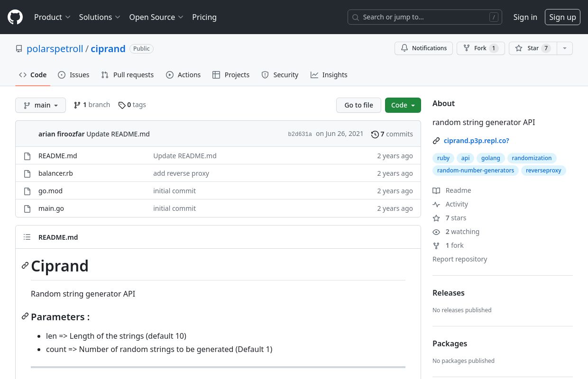Click the repository icon beside polarspetroll

pos(19,49)
